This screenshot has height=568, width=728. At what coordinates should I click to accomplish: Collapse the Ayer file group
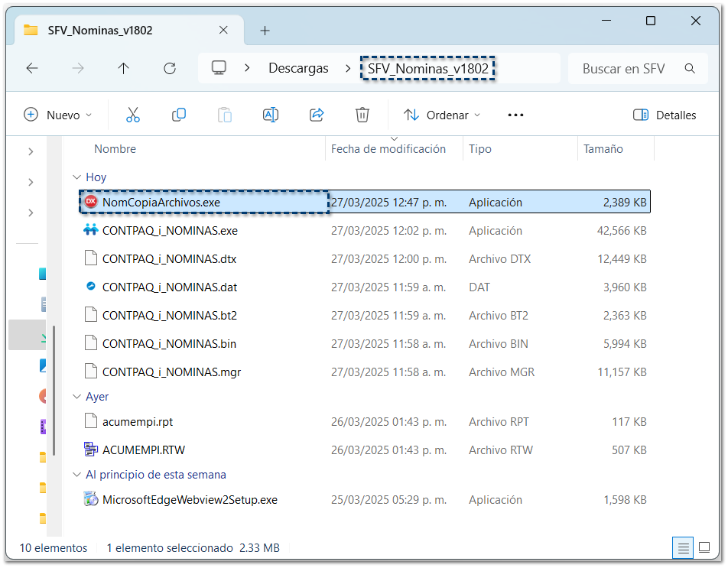(x=76, y=397)
